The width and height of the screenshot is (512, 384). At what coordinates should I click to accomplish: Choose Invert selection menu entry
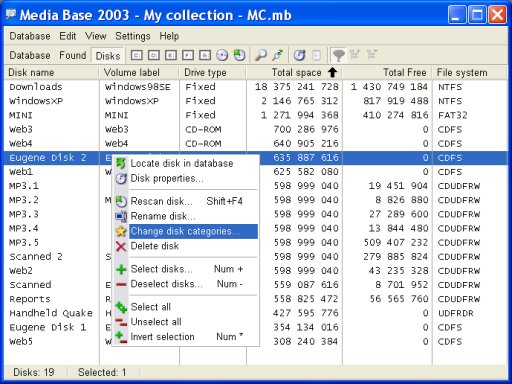pyautogui.click(x=185, y=337)
